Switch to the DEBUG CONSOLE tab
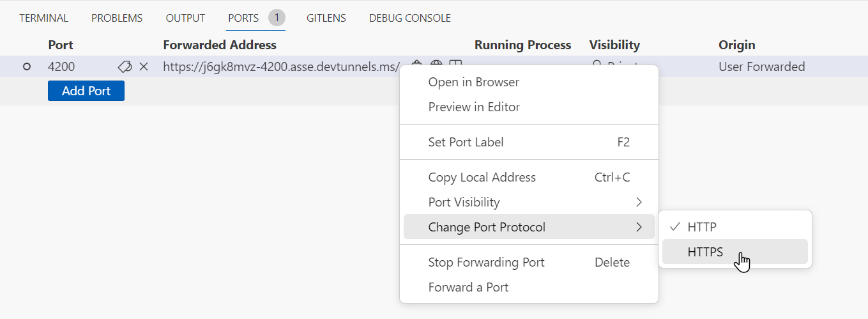The height and width of the screenshot is (319, 868). coord(409,18)
